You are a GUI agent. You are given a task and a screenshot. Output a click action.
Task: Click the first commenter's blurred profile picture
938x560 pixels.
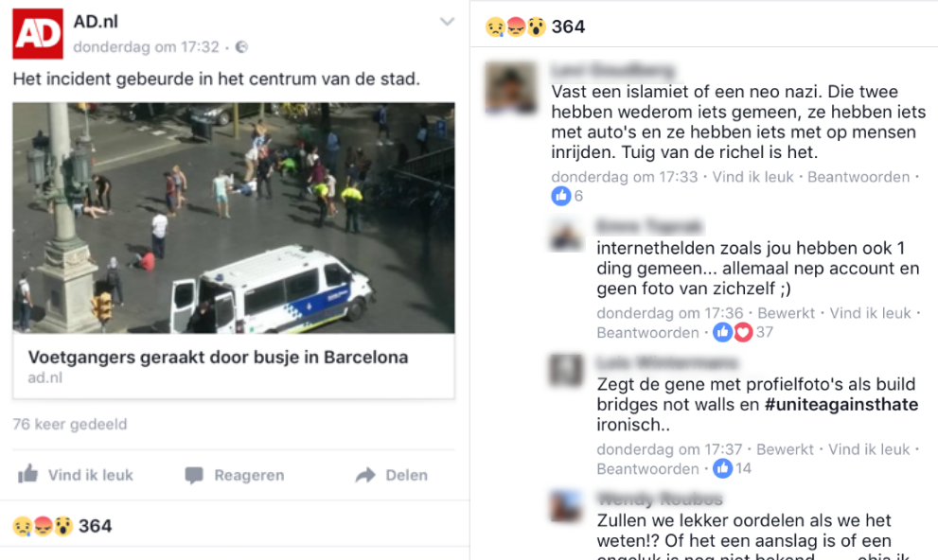tap(510, 87)
